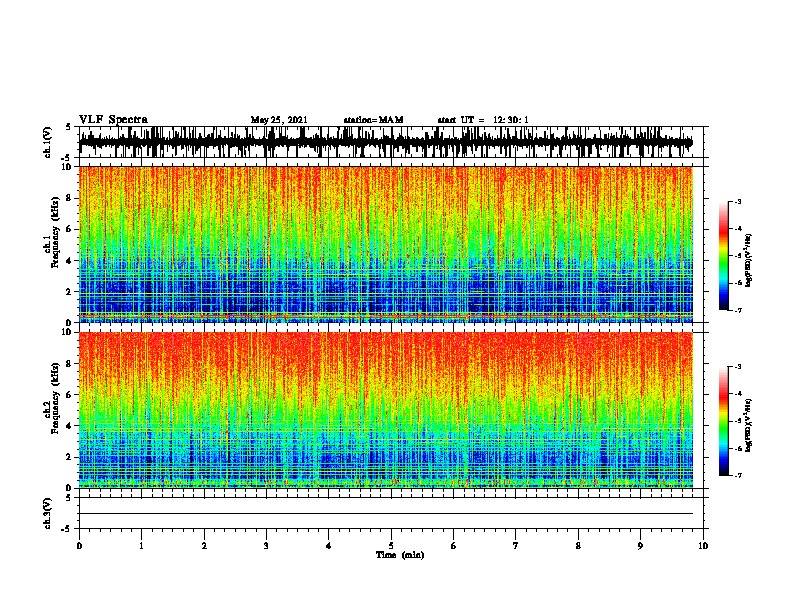
Task: Click the -3 tick on ch.2 color bar
Action: (x=737, y=367)
